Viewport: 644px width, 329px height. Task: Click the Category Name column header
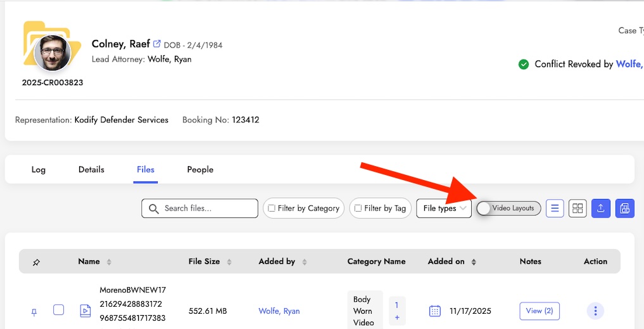point(376,262)
